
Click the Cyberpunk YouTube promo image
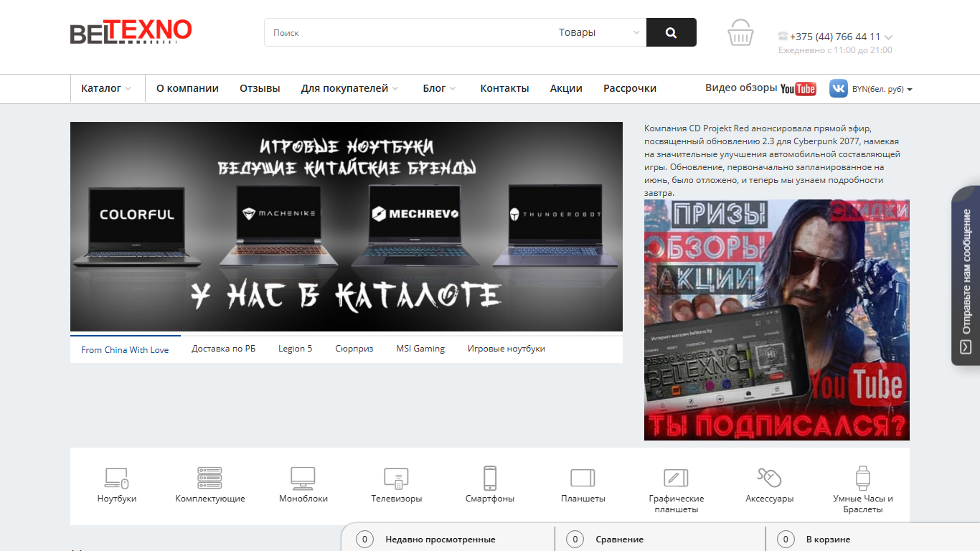click(x=777, y=320)
